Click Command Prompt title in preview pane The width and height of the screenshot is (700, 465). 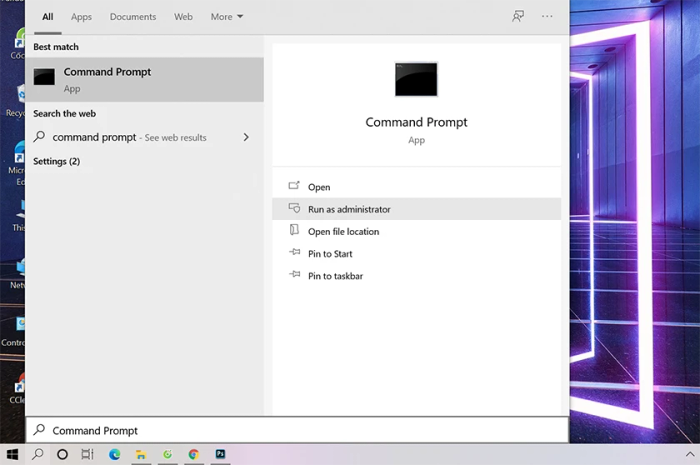416,122
